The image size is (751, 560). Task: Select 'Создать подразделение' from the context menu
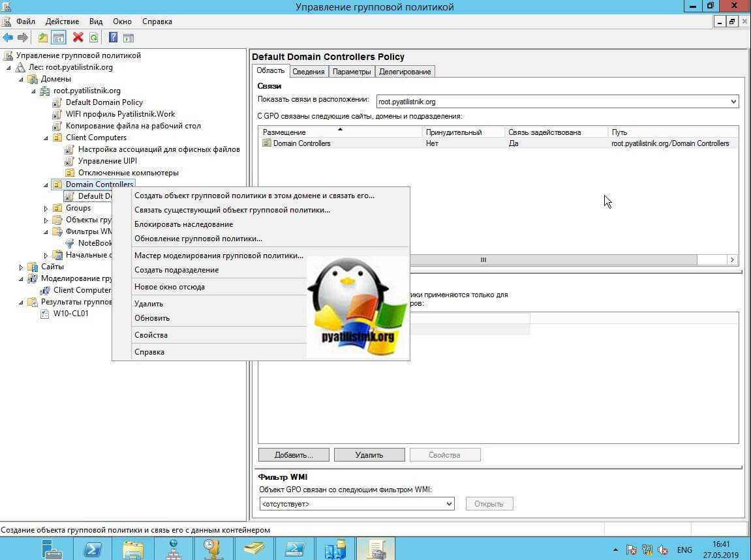click(x=176, y=270)
